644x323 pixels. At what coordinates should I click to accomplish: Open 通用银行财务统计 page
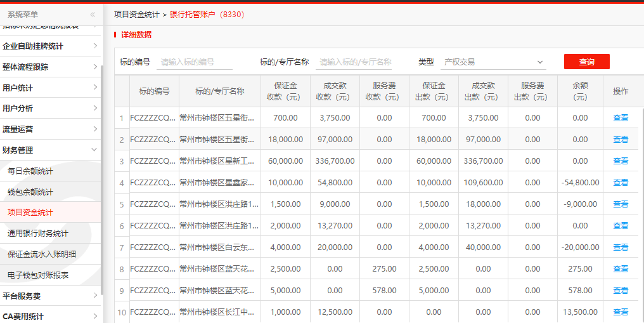tap(38, 233)
